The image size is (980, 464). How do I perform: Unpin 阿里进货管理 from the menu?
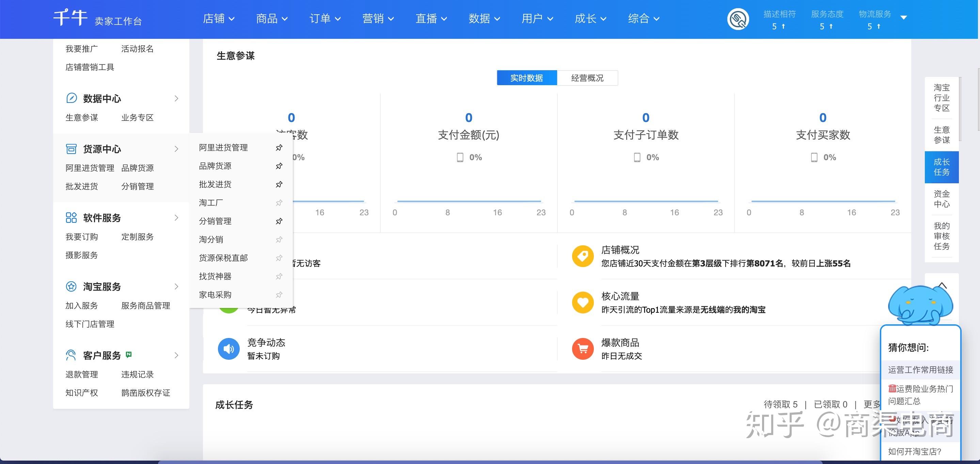(x=279, y=148)
